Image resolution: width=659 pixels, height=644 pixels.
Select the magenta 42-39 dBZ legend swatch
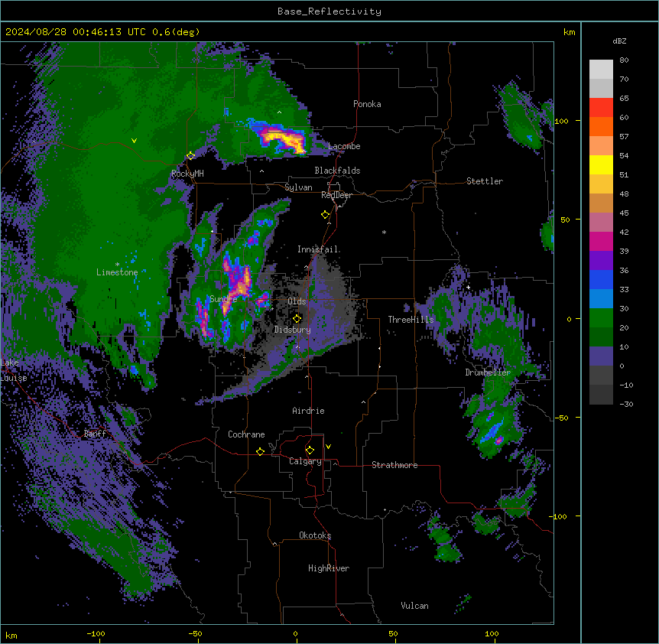[601, 241]
